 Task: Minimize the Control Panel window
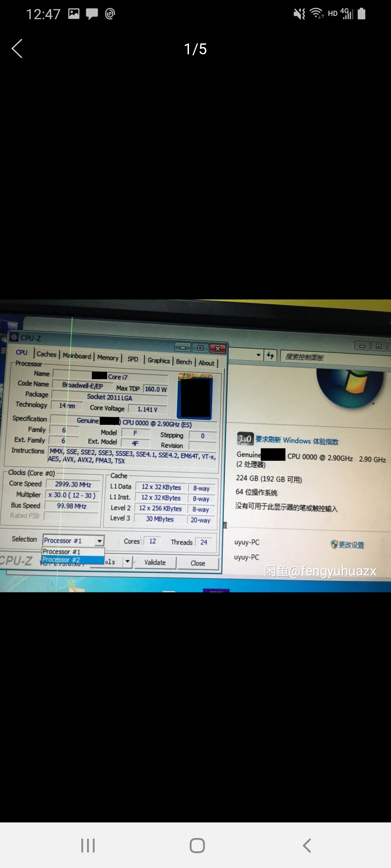coord(362,346)
